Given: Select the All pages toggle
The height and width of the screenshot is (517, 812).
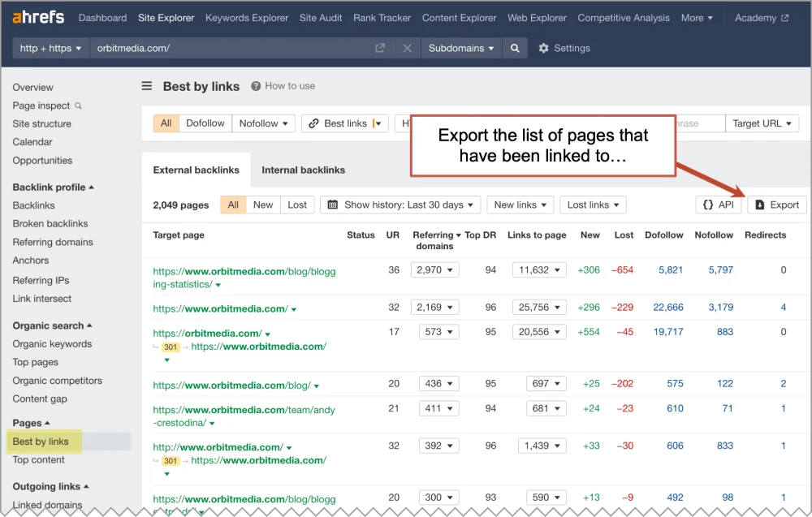Looking at the screenshot, I should [x=233, y=205].
